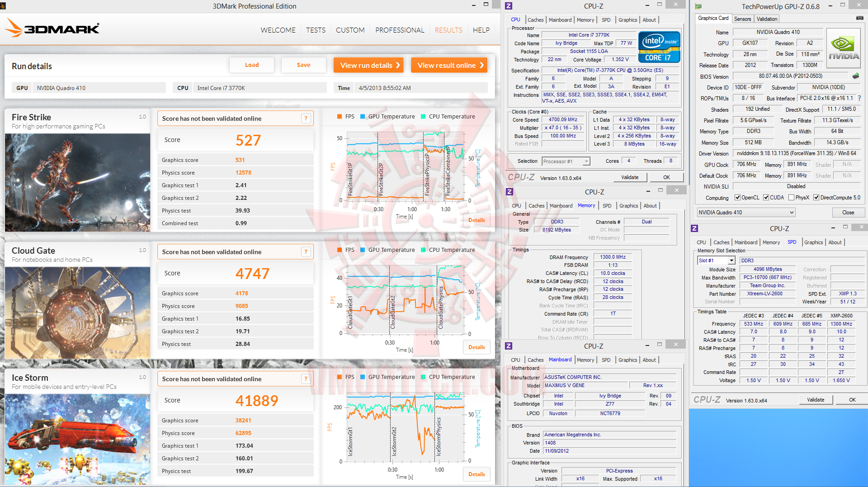Enable the PhysX checkbox in GPU-Z
The width and height of the screenshot is (868, 487).
coord(791,198)
